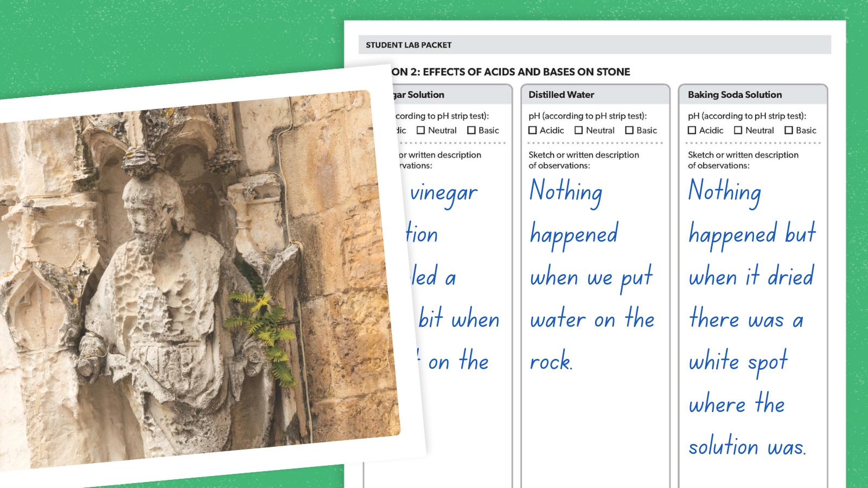This screenshot has height=488, width=868.
Task: Check Neutral box under Distilled Water
Action: click(x=579, y=130)
